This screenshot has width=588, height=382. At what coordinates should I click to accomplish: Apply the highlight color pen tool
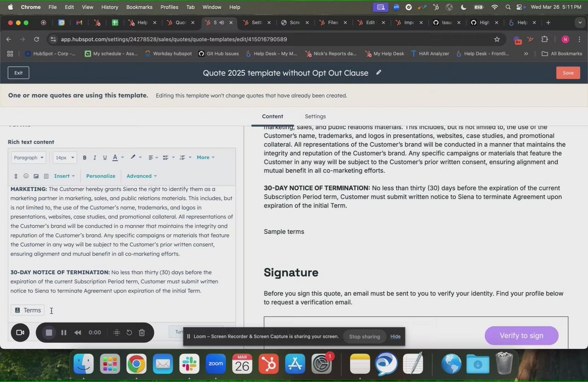click(133, 157)
